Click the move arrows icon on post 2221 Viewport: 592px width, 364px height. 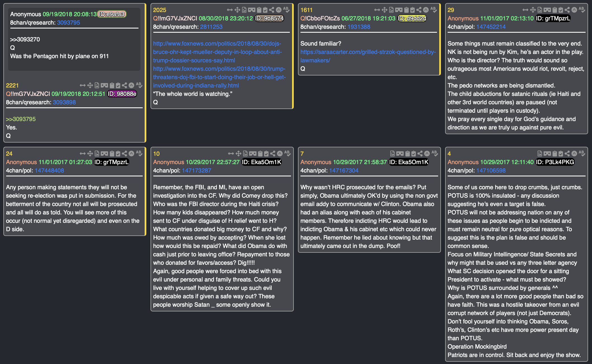click(x=90, y=85)
